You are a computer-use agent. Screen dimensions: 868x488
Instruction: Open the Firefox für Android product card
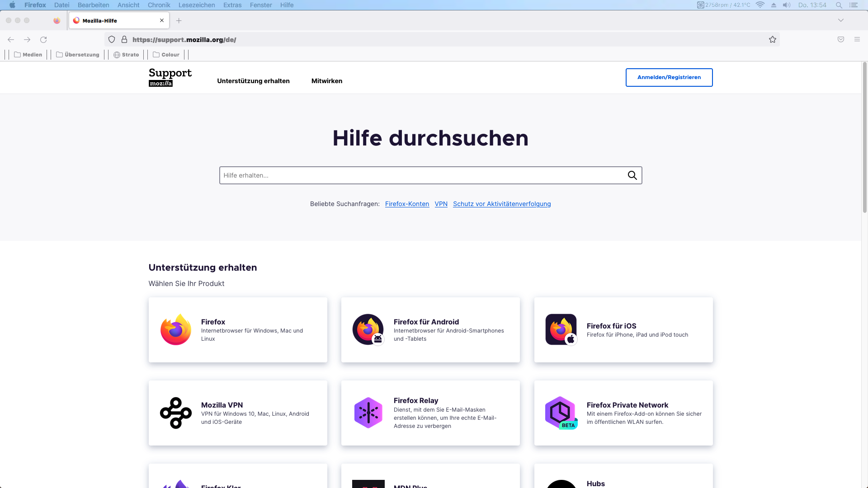click(430, 330)
